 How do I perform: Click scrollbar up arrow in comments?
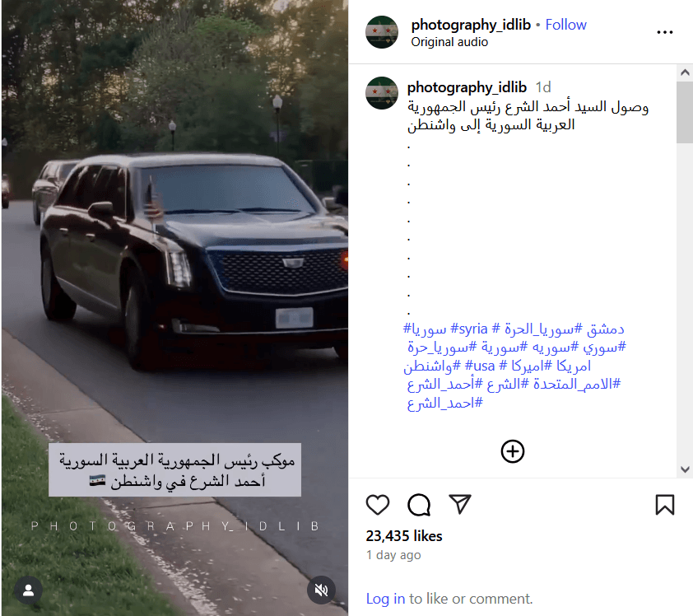(685, 72)
